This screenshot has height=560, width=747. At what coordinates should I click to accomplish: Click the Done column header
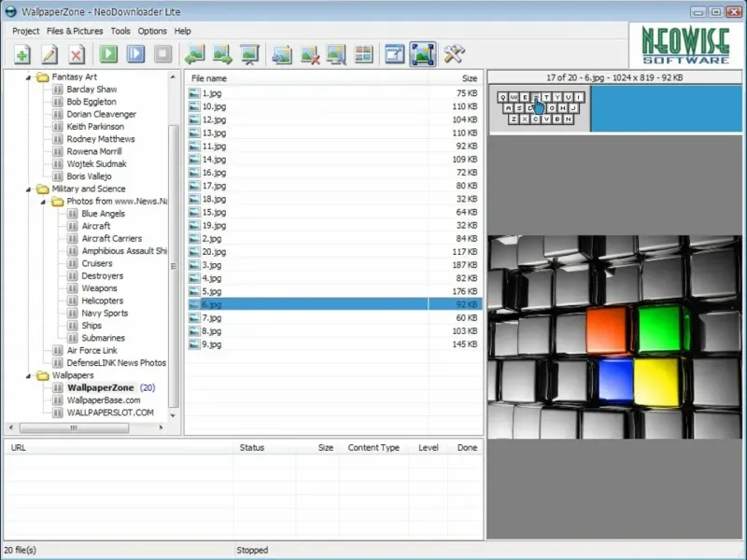click(466, 448)
